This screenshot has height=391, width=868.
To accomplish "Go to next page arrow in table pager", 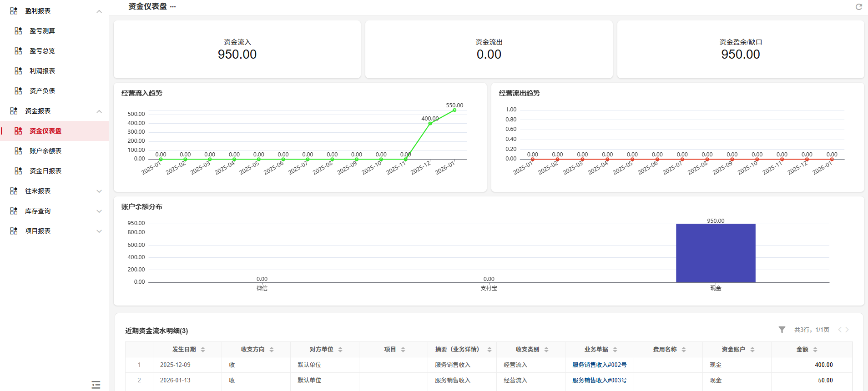I will coord(847,330).
